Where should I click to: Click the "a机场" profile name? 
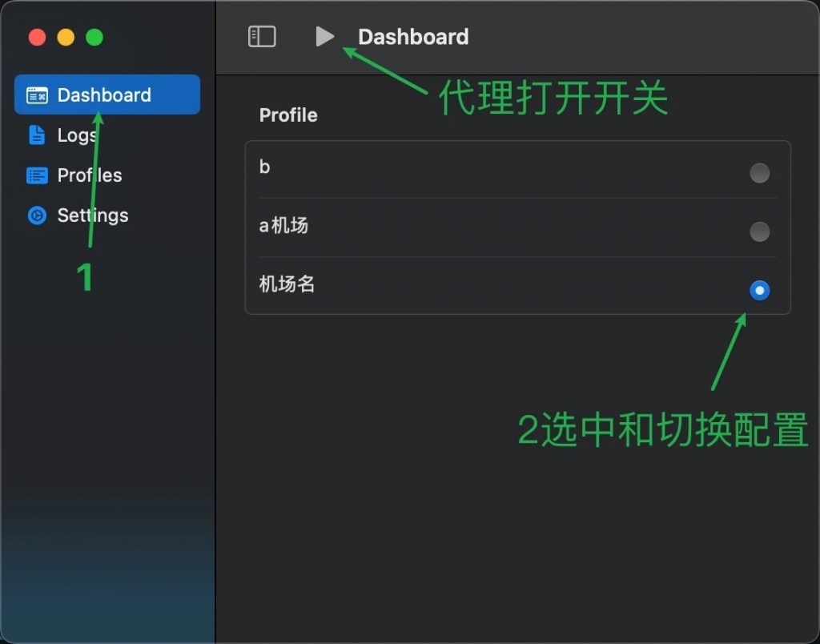click(x=283, y=226)
